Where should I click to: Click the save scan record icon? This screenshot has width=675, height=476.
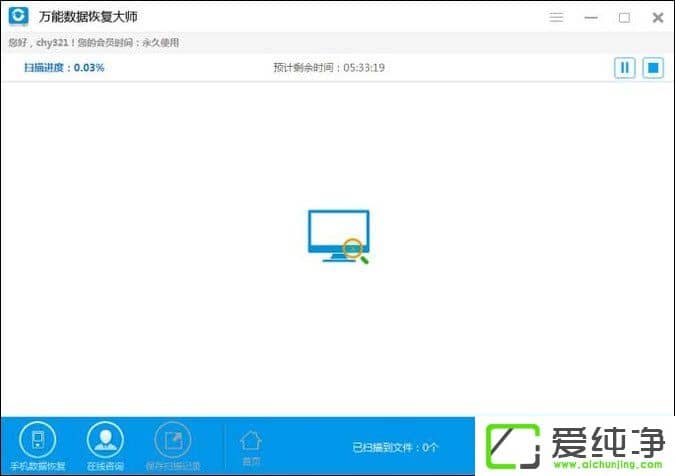coord(172,440)
